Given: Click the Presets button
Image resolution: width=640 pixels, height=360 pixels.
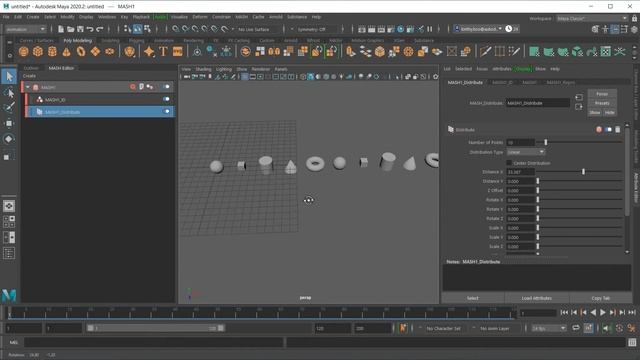Looking at the screenshot, I should pyautogui.click(x=602, y=103).
